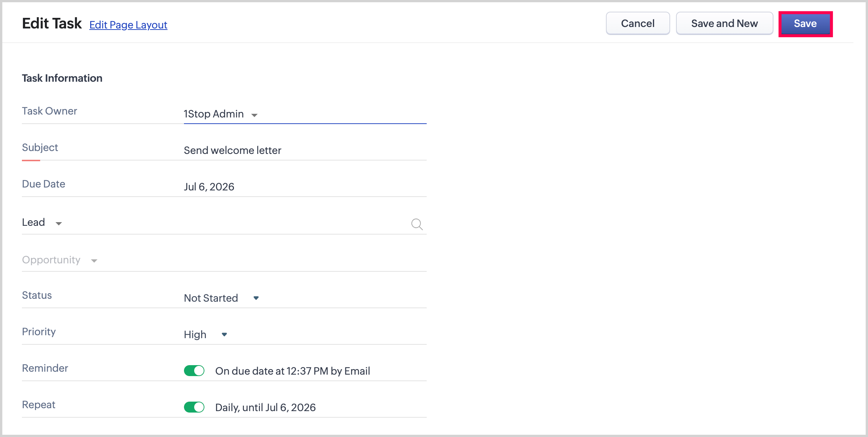Open the Opportunity dropdown arrow
This screenshot has height=437, width=868.
click(94, 260)
